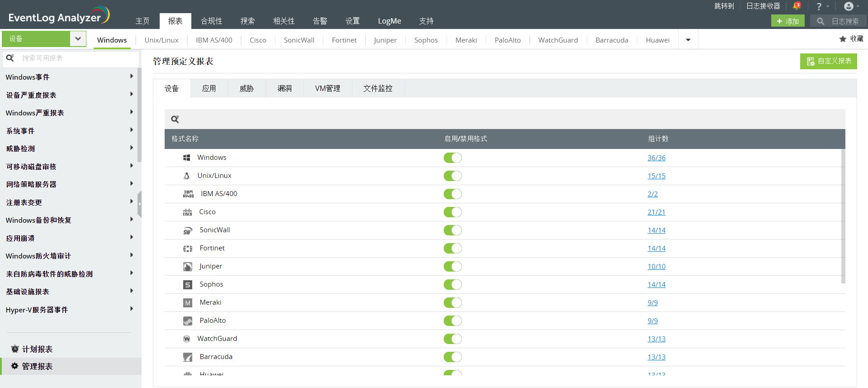Open the 合规性 main menu tab
Image resolution: width=868 pixels, height=388 pixels.
click(x=211, y=21)
